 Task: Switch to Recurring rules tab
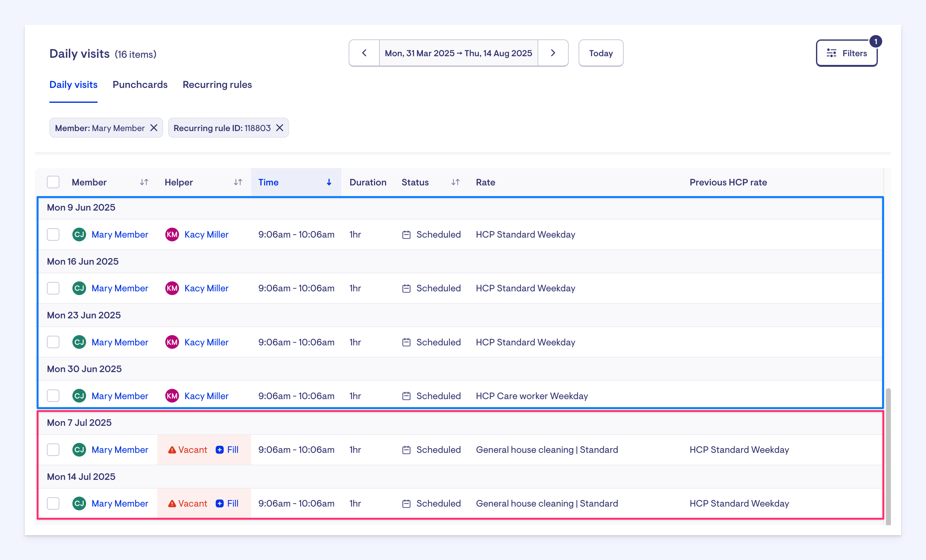[217, 84]
